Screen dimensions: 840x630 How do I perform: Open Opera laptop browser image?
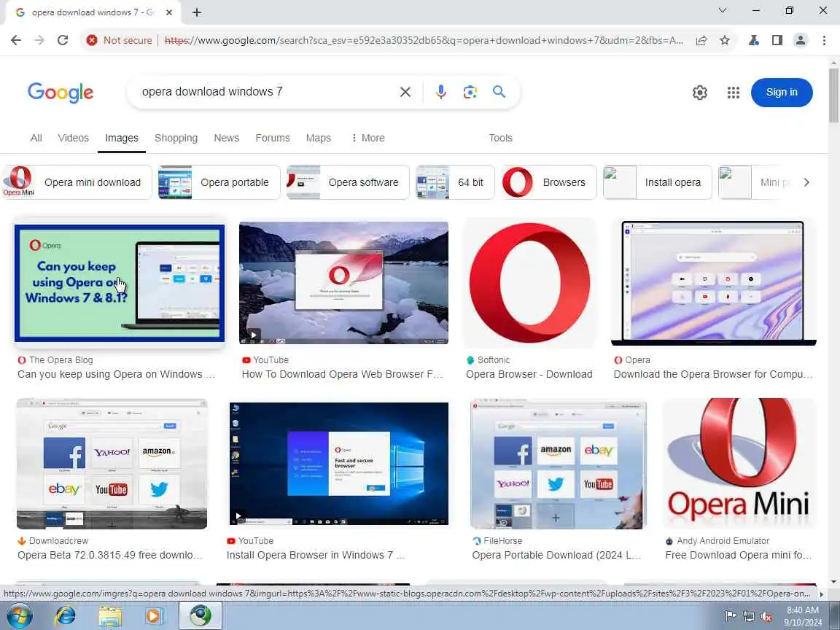[714, 283]
